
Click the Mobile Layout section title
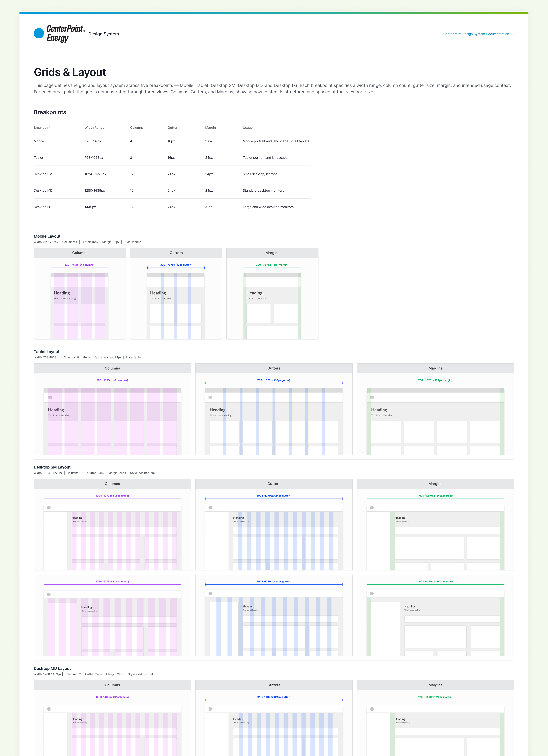[47, 236]
